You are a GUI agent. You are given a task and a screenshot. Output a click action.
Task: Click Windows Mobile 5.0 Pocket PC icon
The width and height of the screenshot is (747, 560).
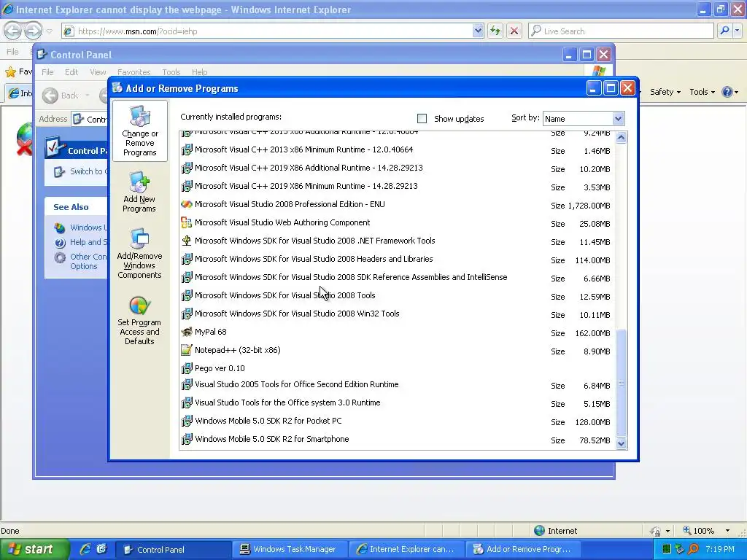coord(187,421)
